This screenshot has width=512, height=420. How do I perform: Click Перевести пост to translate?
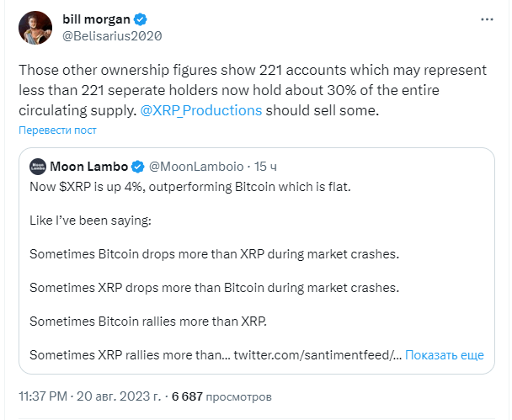(x=57, y=130)
